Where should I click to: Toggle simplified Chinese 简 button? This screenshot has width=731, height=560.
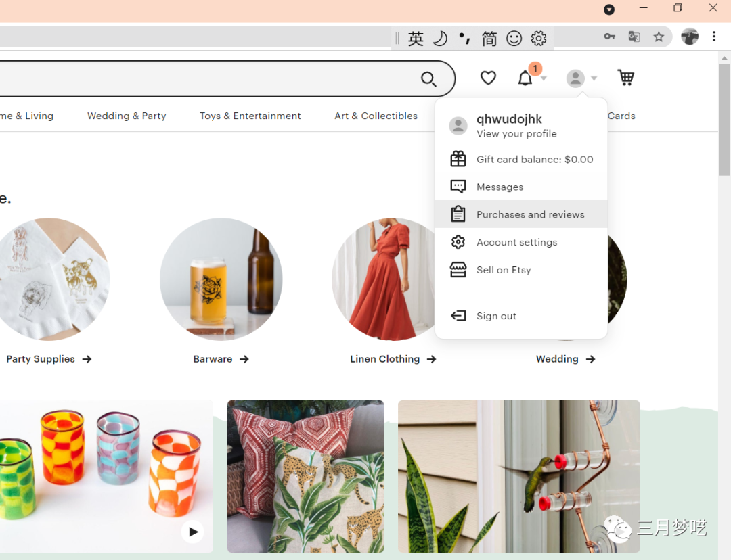click(489, 38)
